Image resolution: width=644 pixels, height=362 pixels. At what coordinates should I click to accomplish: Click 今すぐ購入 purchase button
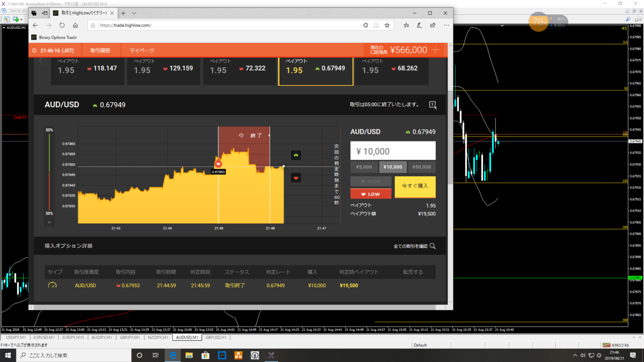coord(415,186)
